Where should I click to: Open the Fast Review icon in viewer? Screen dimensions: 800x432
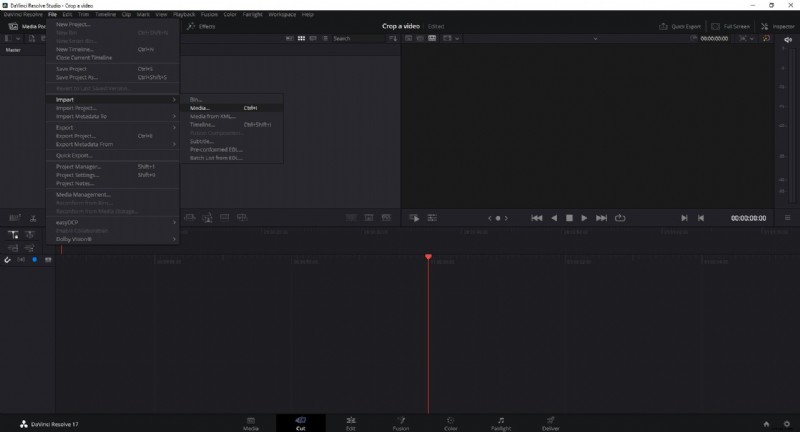[414, 218]
